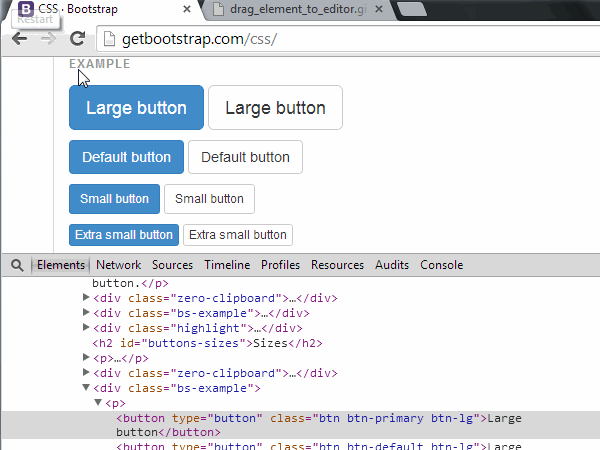
Task: Reload the page with the refresh icon
Action: tap(77, 39)
